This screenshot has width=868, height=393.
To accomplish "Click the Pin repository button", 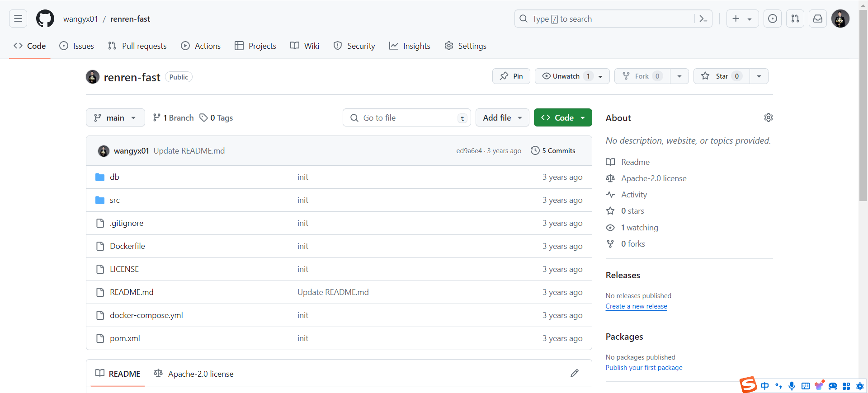I will coord(511,76).
